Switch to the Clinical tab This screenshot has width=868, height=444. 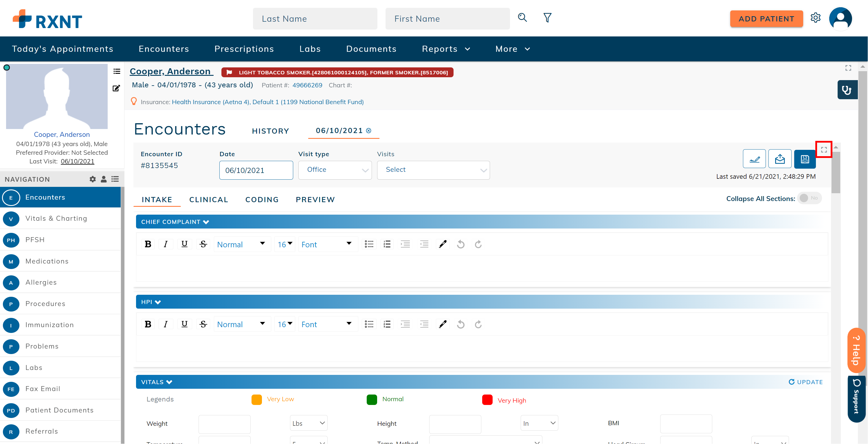point(209,200)
